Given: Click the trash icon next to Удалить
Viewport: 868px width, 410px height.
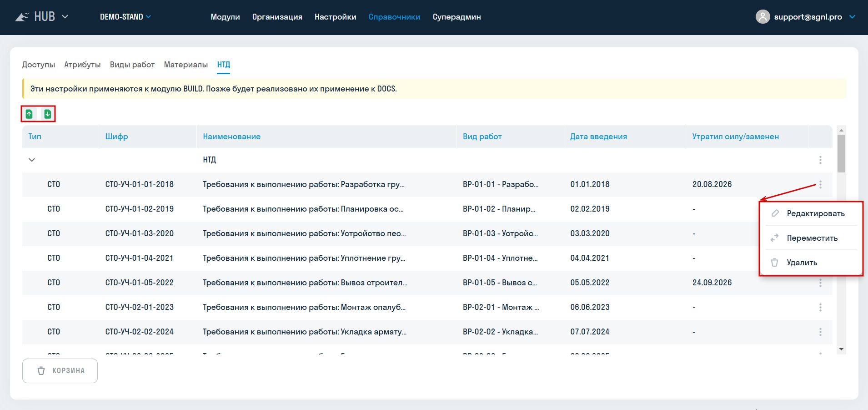Looking at the screenshot, I should [774, 263].
